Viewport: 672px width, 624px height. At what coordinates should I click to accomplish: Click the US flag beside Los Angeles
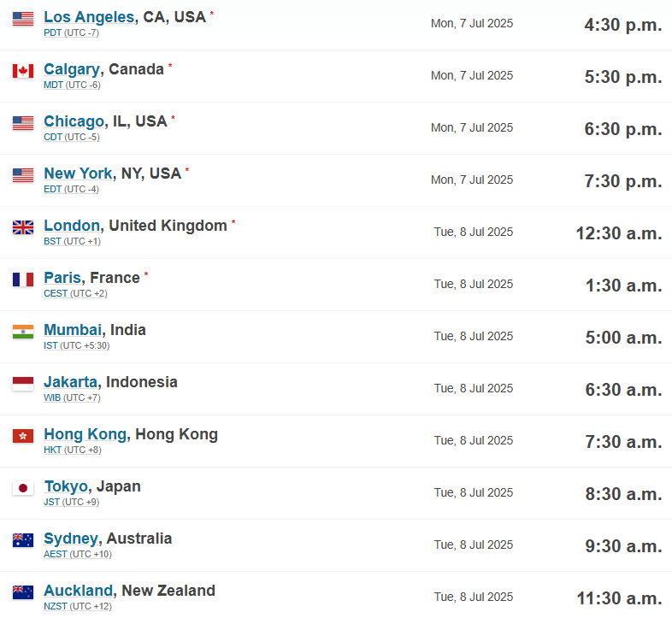point(23,19)
